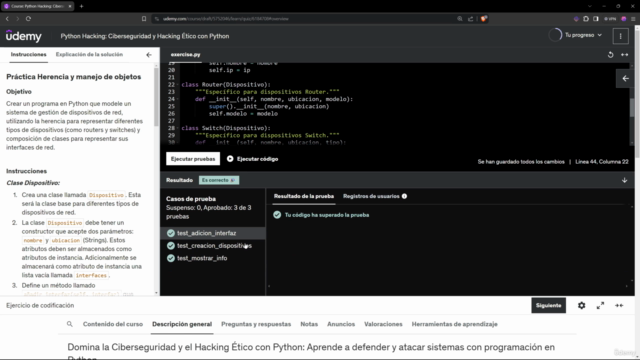Open Brave Shields lion icon
Viewport: 640px width, 360px height.
[484, 19]
